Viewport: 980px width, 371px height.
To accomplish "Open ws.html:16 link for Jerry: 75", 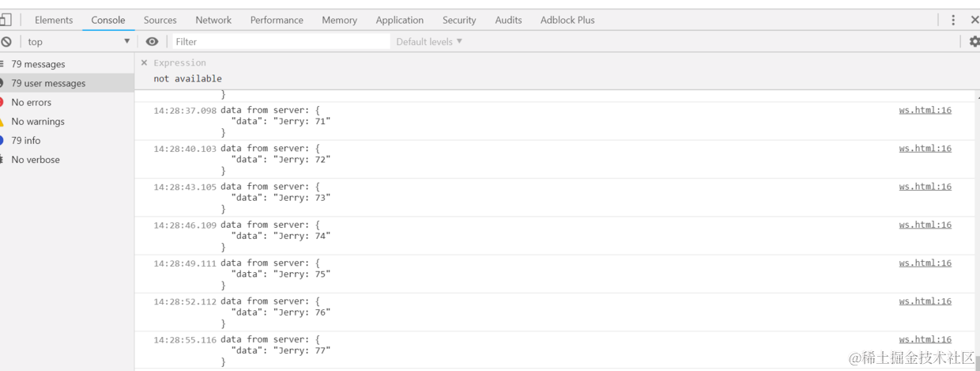I will pyautogui.click(x=925, y=263).
